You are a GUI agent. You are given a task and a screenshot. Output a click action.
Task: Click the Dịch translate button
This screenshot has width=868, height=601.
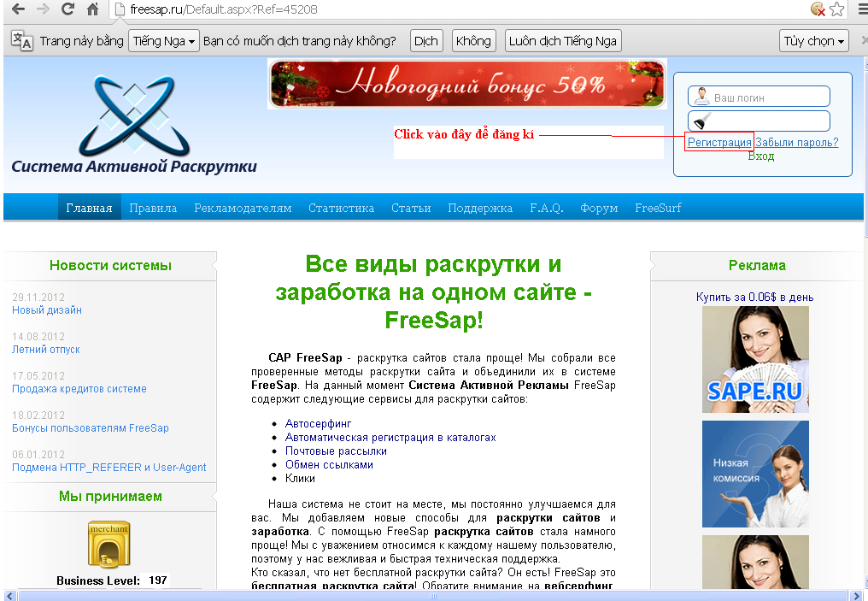pyautogui.click(x=426, y=41)
